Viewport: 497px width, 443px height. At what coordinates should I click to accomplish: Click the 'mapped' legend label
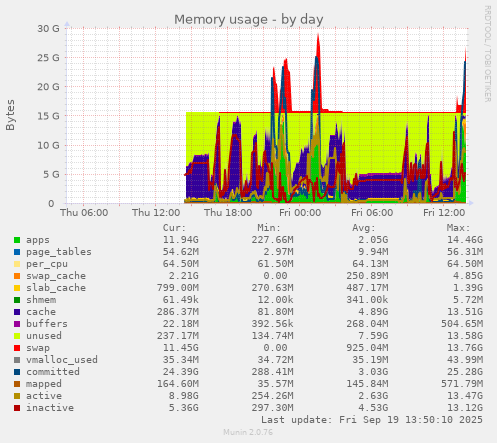(44, 384)
